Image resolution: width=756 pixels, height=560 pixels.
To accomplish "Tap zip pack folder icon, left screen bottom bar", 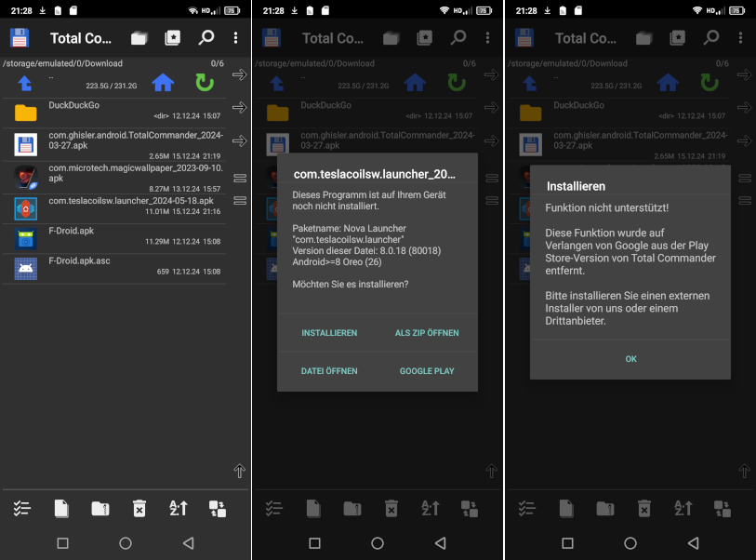I will click(100, 509).
